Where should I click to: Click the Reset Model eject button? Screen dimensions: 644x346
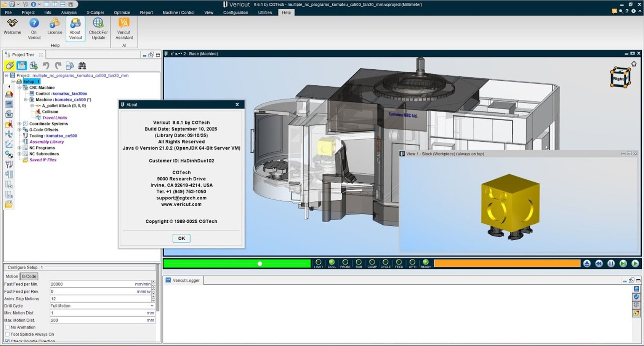587,263
